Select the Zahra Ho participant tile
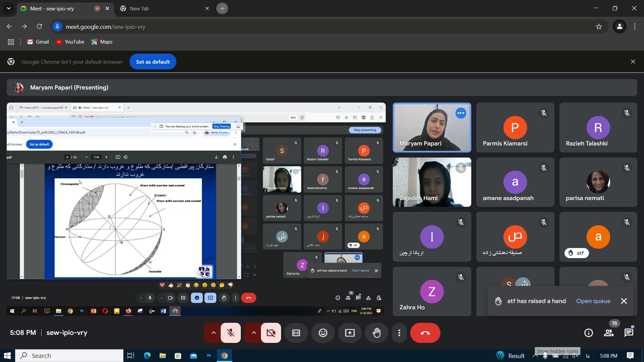This screenshot has height=362, width=644. (432, 292)
